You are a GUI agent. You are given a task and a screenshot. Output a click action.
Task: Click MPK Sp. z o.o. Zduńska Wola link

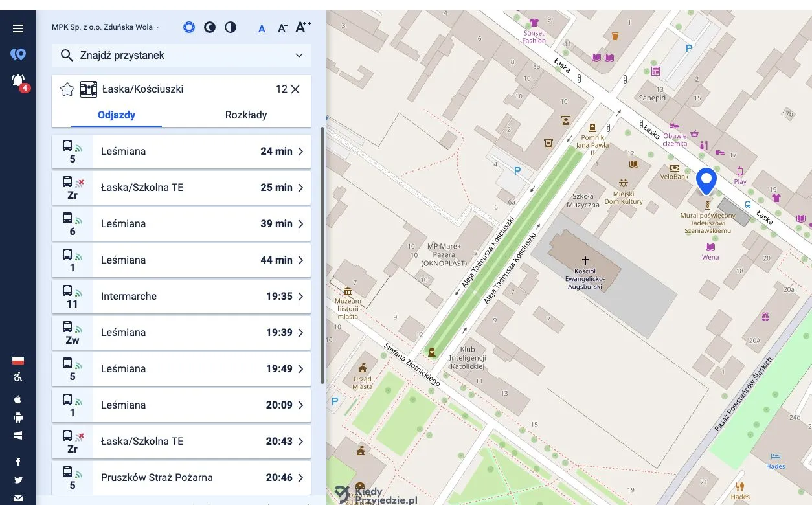click(104, 27)
